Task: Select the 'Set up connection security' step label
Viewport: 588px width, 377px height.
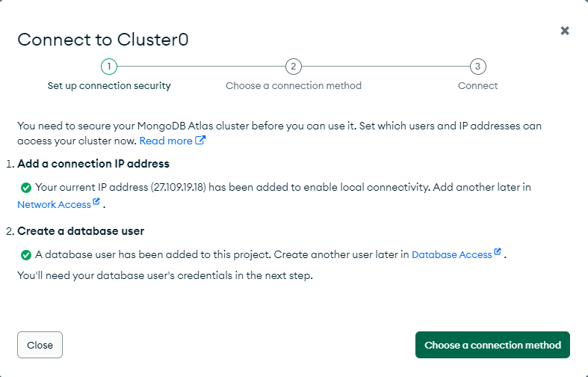Action: click(109, 86)
